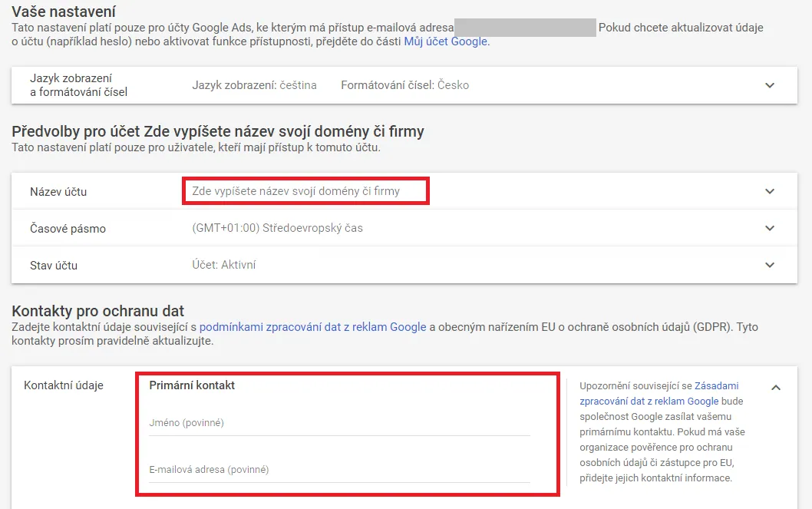The image size is (812, 509).
Task: Click the Jazyk zobrazení: čeština value
Action: (x=254, y=85)
